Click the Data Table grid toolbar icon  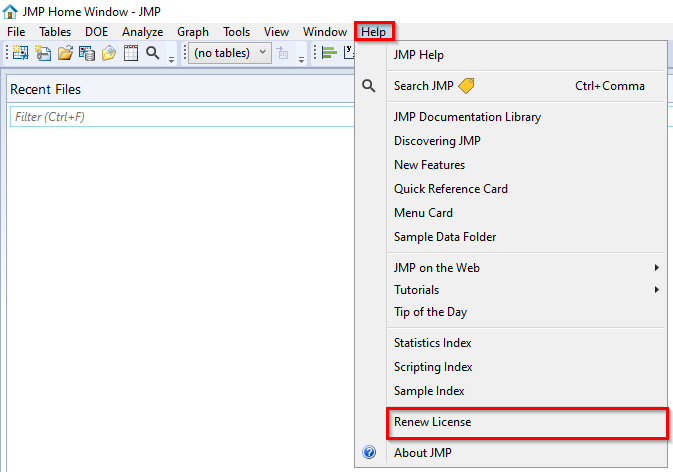(x=130, y=53)
